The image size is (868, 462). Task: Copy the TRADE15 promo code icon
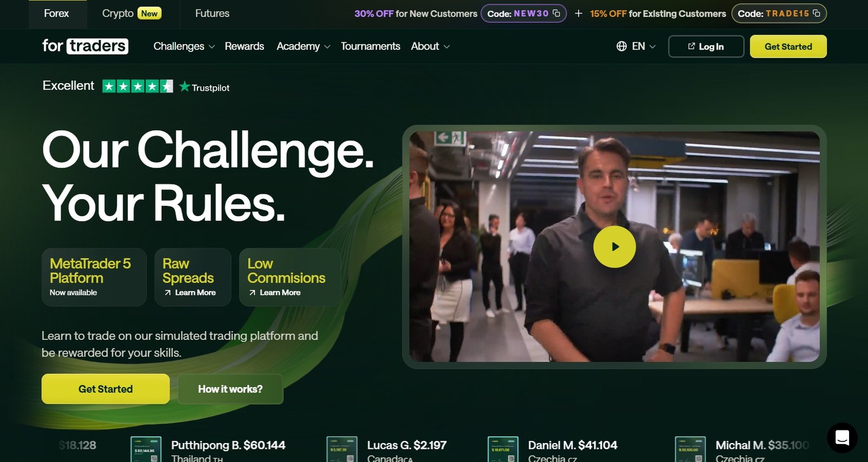tap(816, 13)
